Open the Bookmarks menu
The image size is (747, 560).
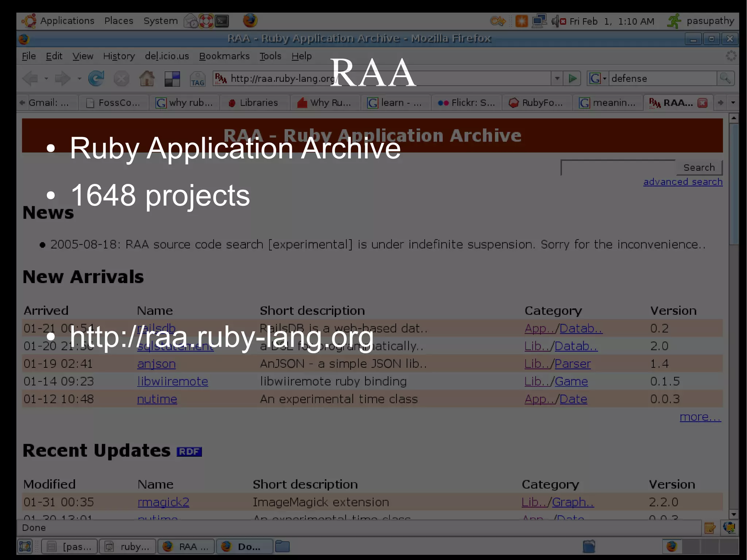pyautogui.click(x=224, y=56)
